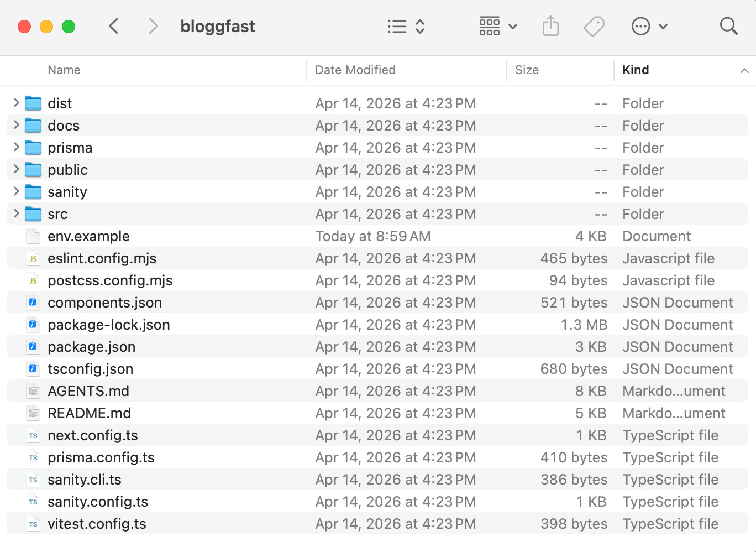Sort files by the Size column

527,70
